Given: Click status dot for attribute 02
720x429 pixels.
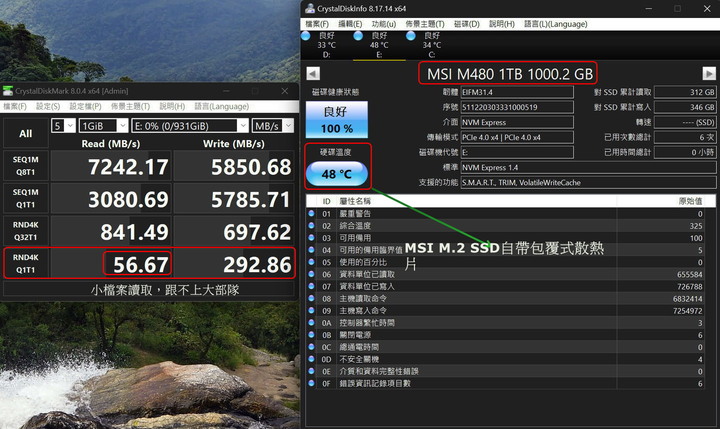Looking at the screenshot, I should coord(311,226).
